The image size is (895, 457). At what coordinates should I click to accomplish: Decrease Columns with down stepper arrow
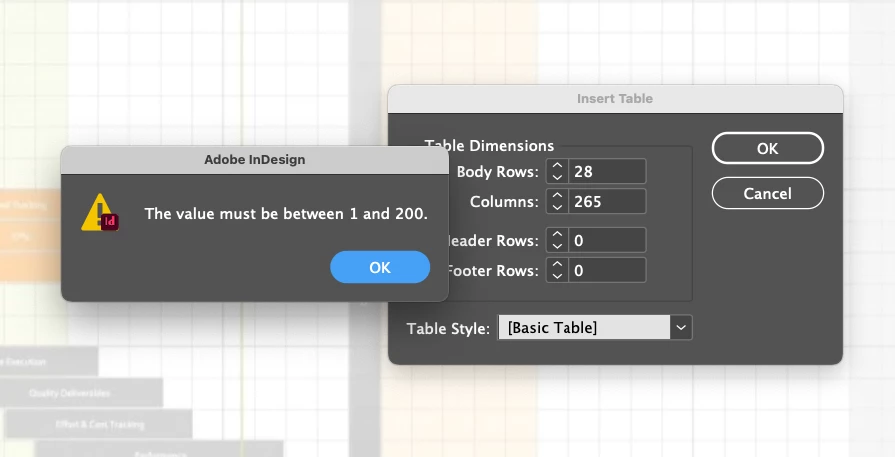(557, 208)
